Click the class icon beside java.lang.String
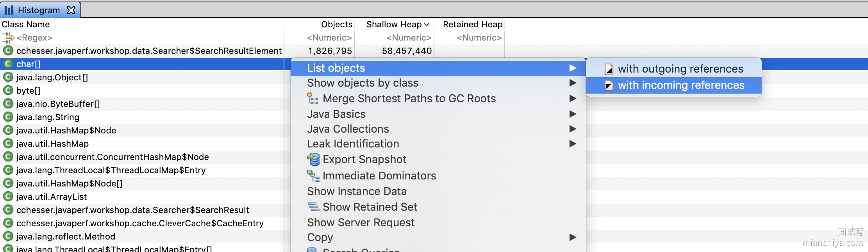Viewport: 868px width, 252px height. [8, 117]
